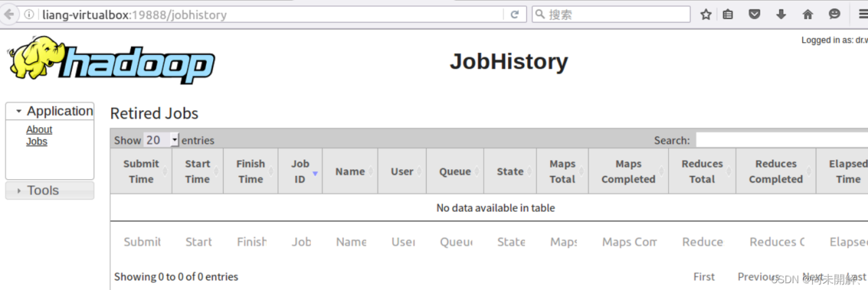Reload page with the refresh icon

[x=515, y=14]
